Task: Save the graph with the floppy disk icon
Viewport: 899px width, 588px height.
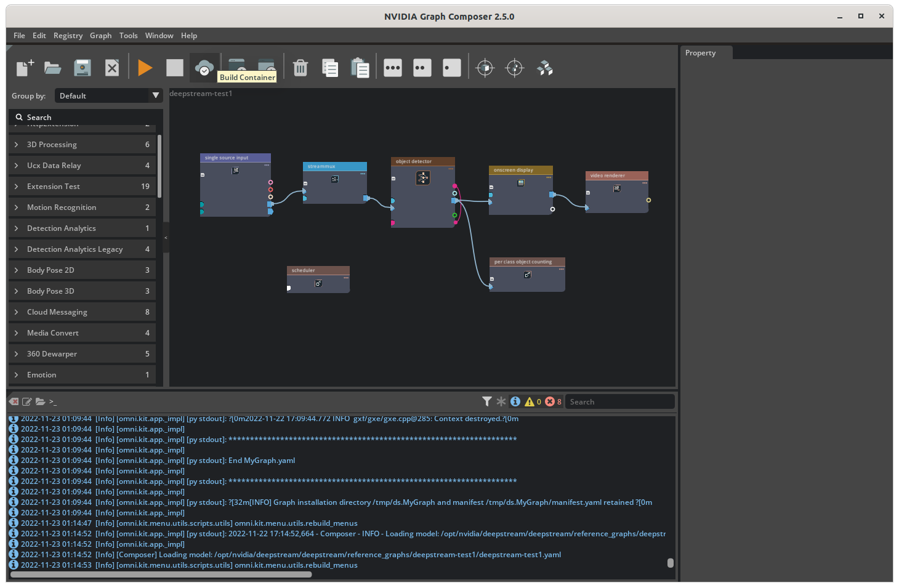Action: [83, 68]
